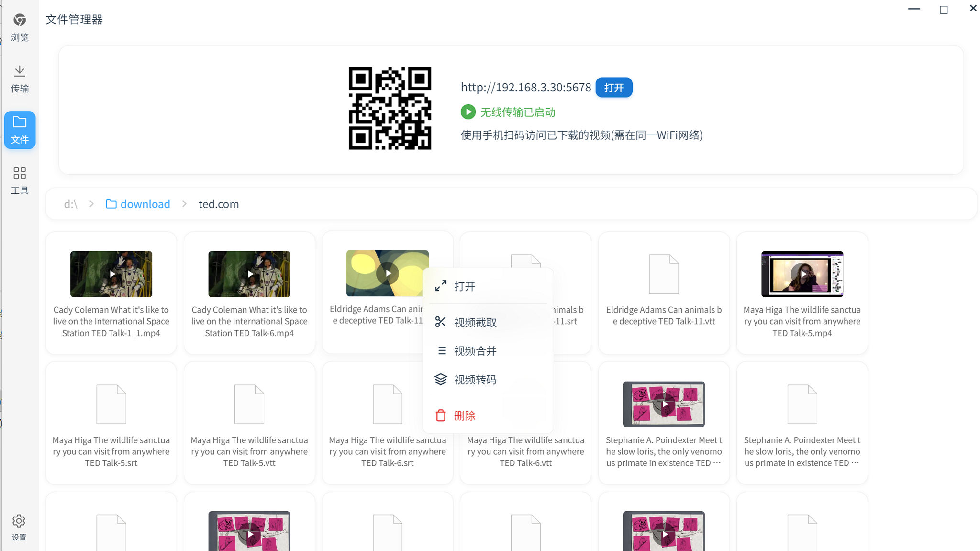Minimize the 文件管理器 window

point(914,9)
